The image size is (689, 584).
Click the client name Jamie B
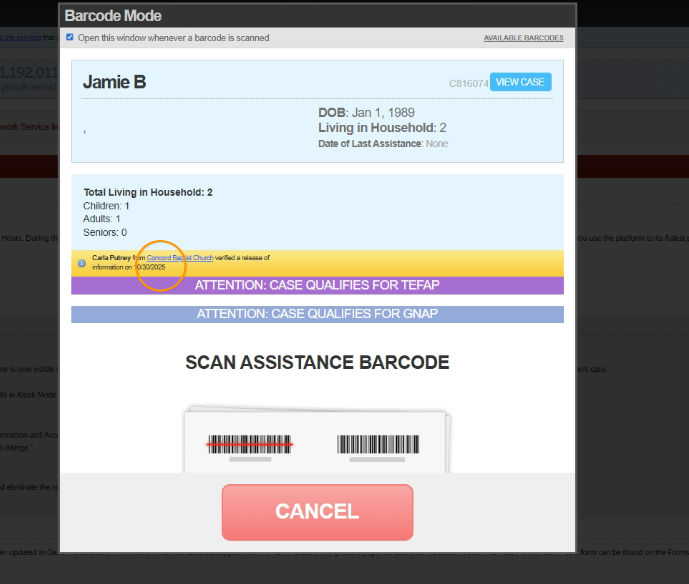point(114,82)
